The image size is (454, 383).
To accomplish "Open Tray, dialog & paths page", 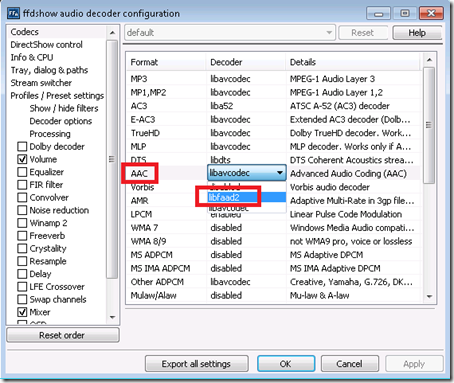I will [x=49, y=70].
